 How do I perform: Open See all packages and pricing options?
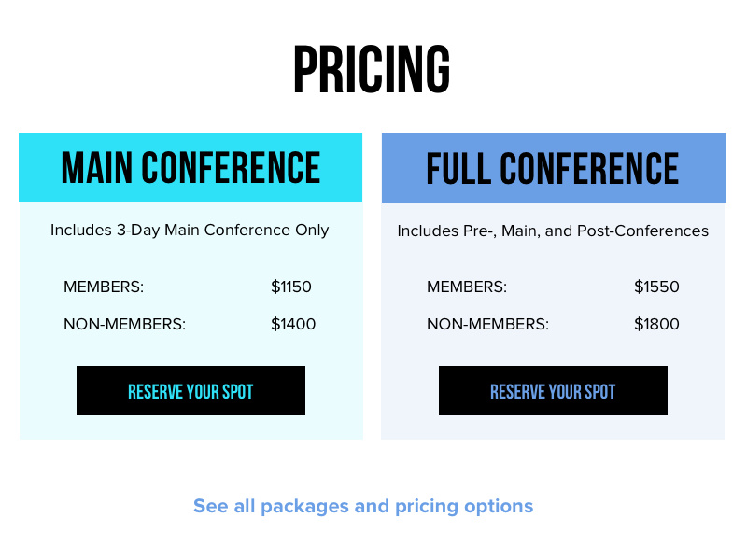tap(363, 506)
